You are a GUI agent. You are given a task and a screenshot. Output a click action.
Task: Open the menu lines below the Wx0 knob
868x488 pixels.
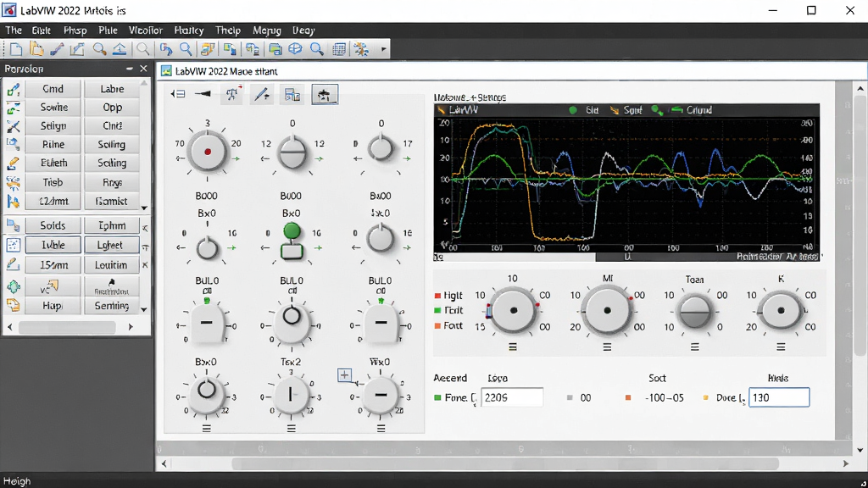click(x=381, y=428)
